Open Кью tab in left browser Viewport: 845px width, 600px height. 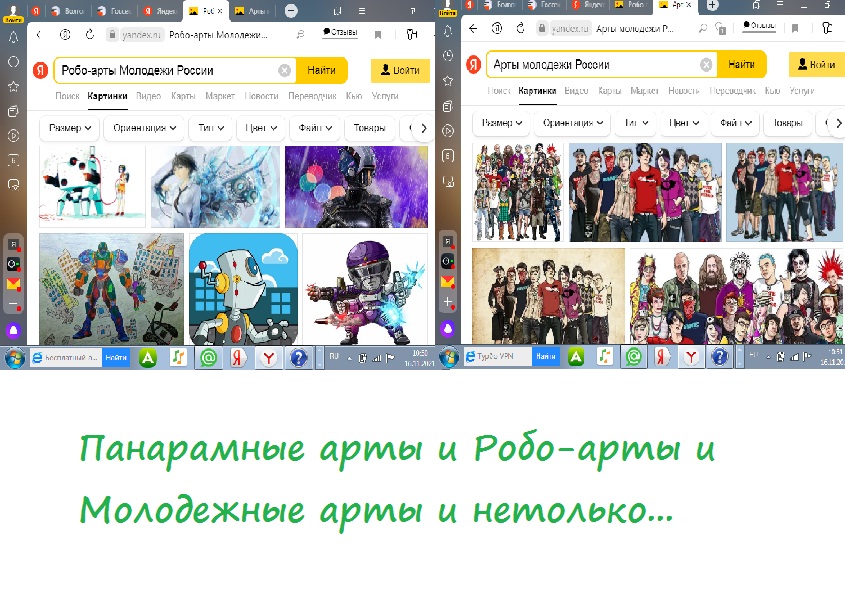click(x=354, y=96)
